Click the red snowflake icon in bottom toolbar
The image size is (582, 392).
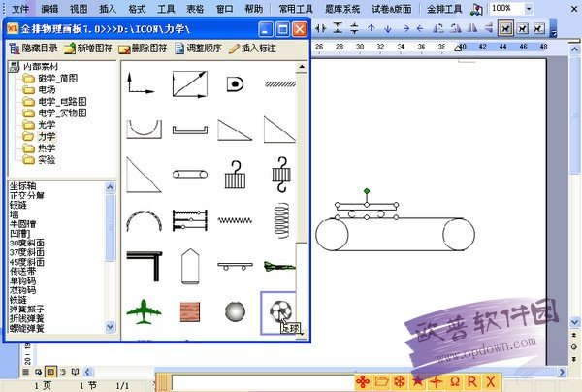[400, 381]
